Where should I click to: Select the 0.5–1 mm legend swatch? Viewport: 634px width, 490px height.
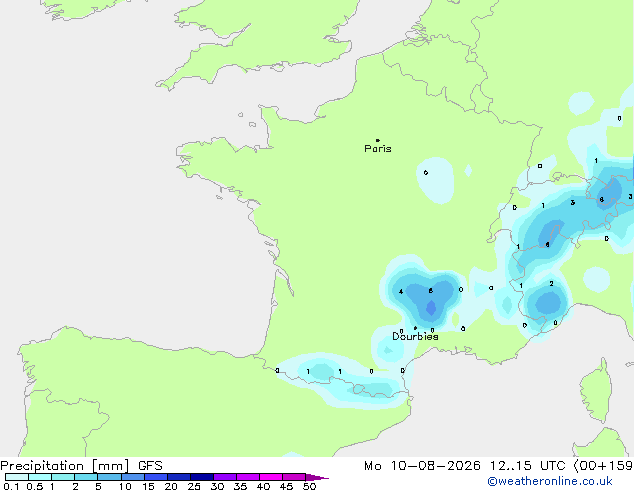click(x=40, y=477)
